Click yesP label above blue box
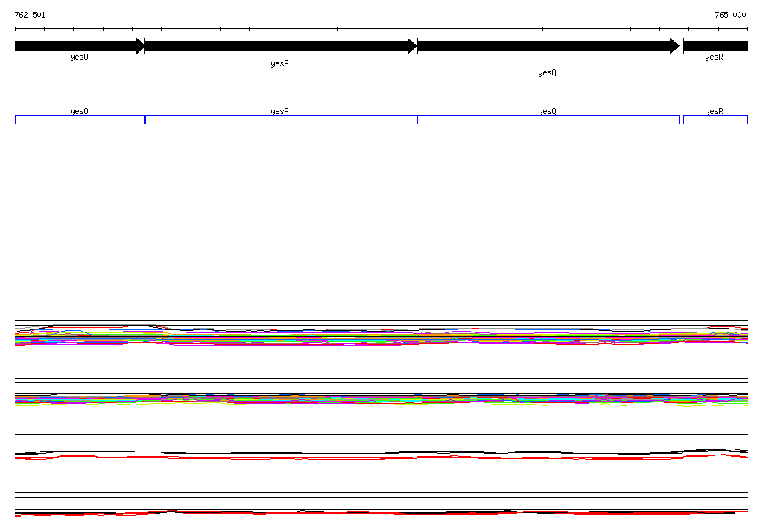763x532 pixels. [x=280, y=111]
